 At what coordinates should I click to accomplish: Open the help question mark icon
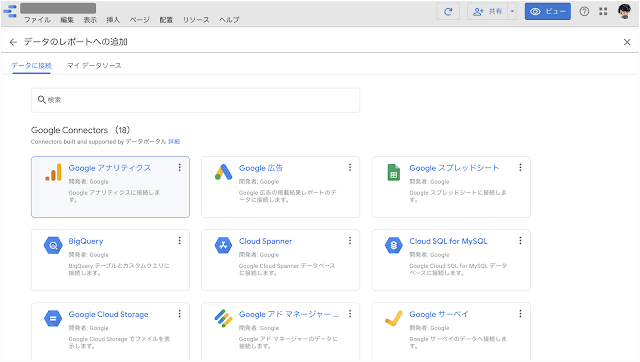click(x=584, y=11)
